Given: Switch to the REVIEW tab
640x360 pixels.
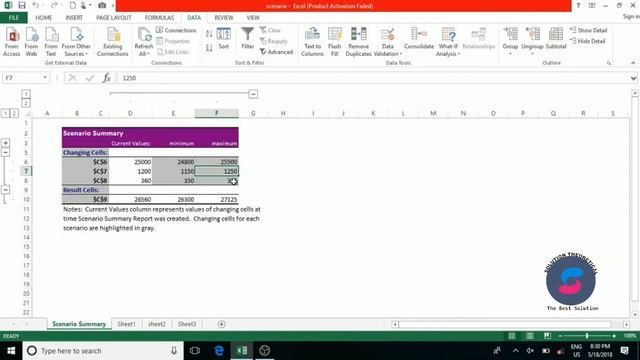Looking at the screenshot, I should [224, 18].
